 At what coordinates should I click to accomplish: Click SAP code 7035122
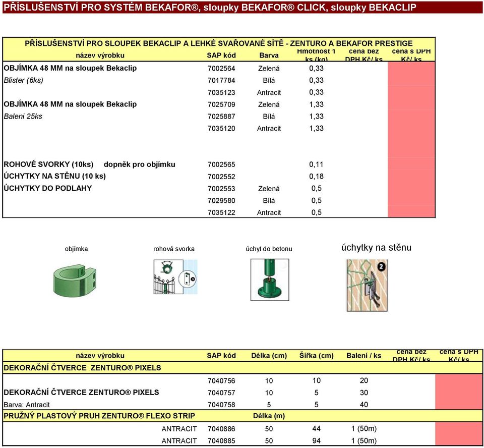[x=221, y=212]
